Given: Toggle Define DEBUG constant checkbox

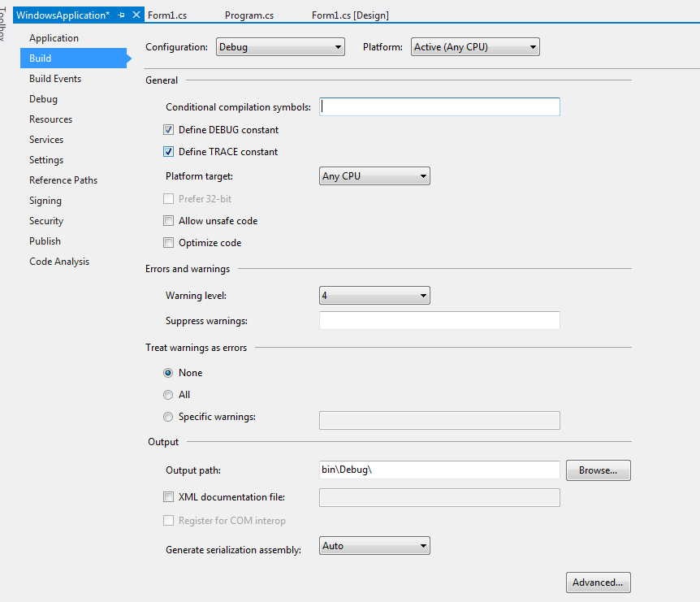Looking at the screenshot, I should pos(168,130).
